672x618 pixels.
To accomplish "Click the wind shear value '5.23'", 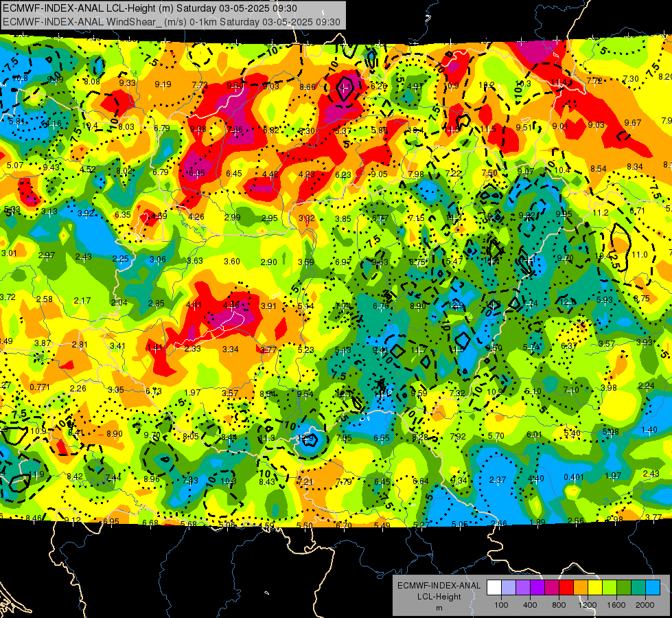I will coord(305,350).
